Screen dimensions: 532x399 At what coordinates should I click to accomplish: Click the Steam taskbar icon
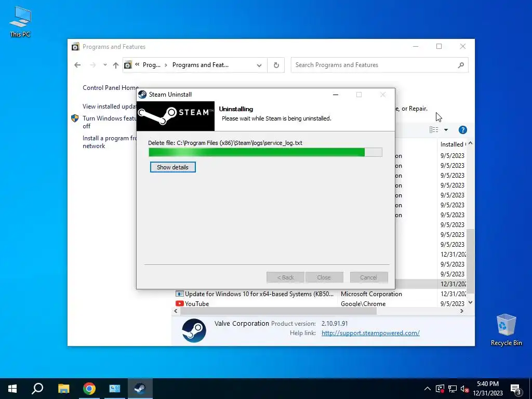coord(140,389)
